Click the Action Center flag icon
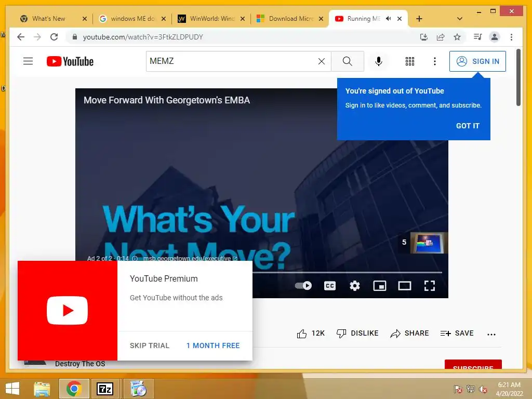Image resolution: width=532 pixels, height=399 pixels. [x=458, y=389]
